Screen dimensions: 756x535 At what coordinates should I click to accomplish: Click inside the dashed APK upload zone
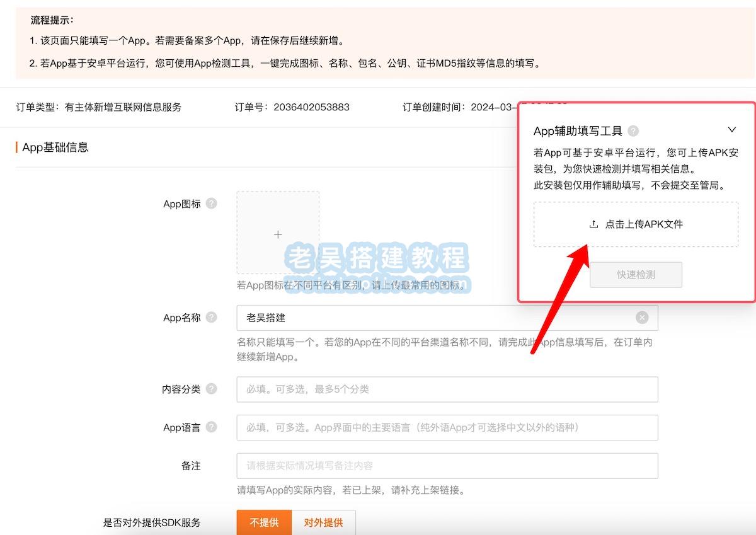[636, 224]
